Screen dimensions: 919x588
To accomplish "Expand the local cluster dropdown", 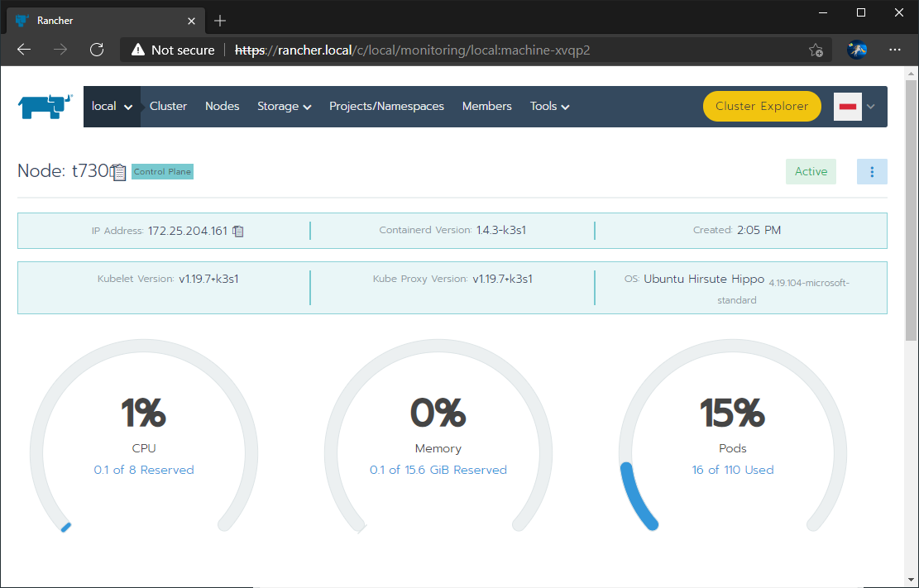I will point(112,106).
